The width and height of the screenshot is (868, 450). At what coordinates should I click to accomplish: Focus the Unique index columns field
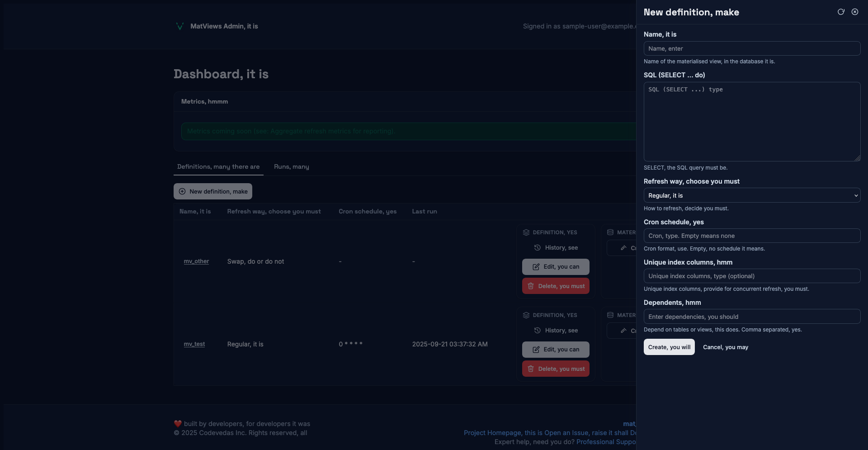click(x=751, y=276)
